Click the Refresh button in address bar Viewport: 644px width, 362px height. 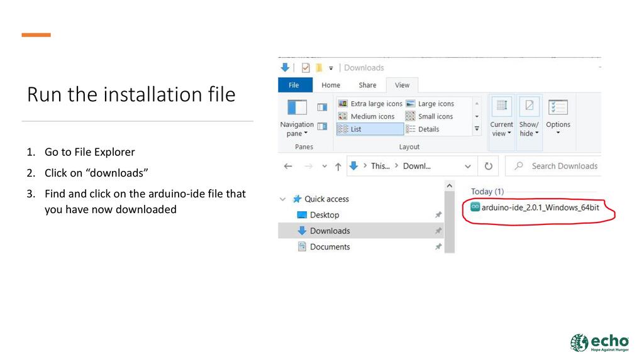pos(488,167)
